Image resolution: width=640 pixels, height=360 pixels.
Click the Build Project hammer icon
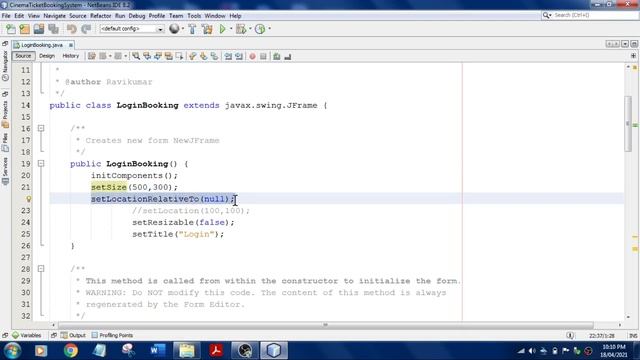click(x=192, y=29)
